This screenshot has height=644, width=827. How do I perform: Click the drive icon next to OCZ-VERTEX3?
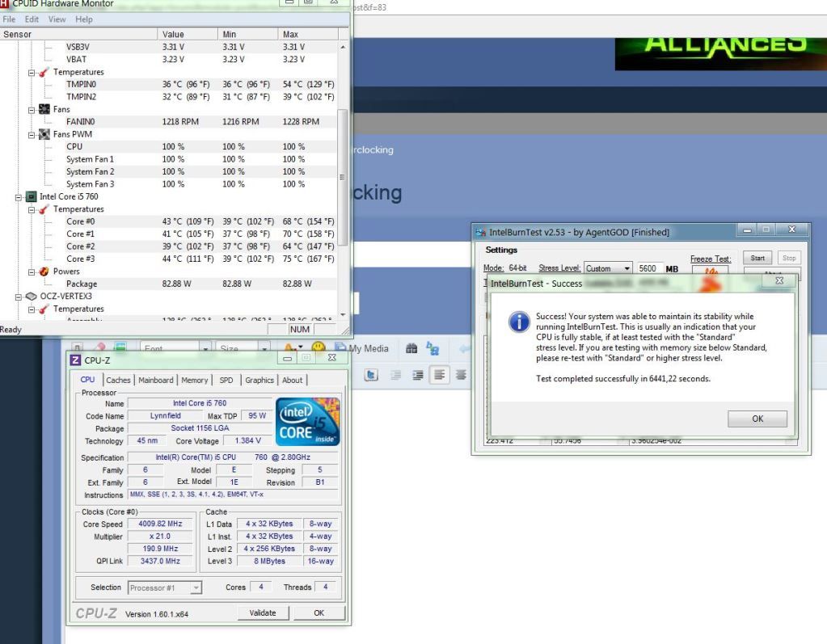pyautogui.click(x=31, y=297)
